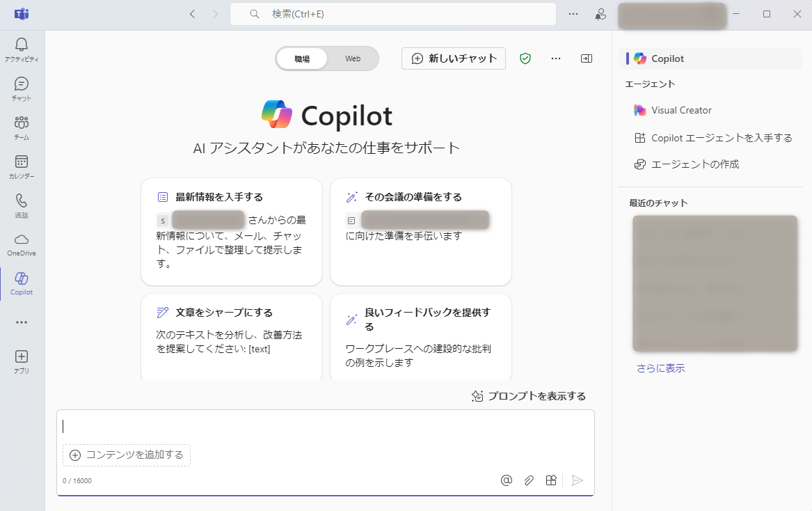
Task: Click the Copilot logo in right panel
Action: point(640,58)
